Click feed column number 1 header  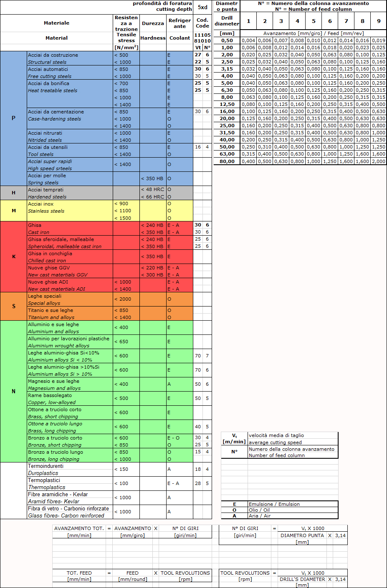click(x=248, y=21)
